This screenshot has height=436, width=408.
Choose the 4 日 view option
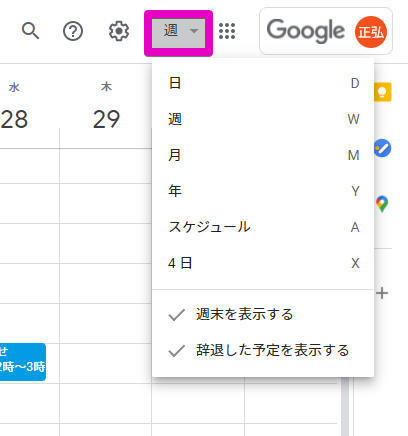[263, 263]
